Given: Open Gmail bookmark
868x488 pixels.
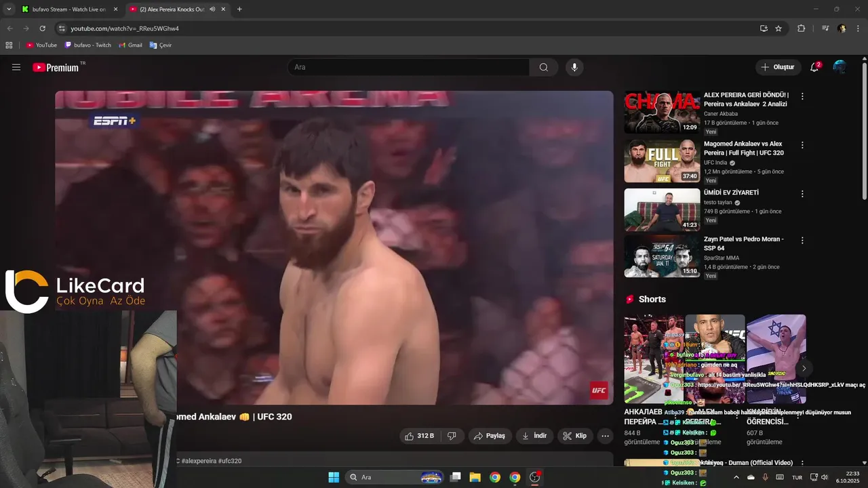Looking at the screenshot, I should 130,45.
